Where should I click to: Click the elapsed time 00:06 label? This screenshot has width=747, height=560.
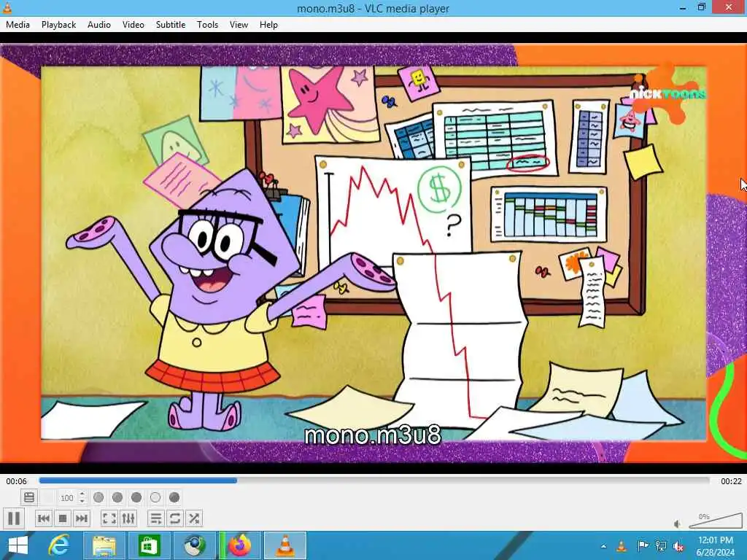pos(16,481)
